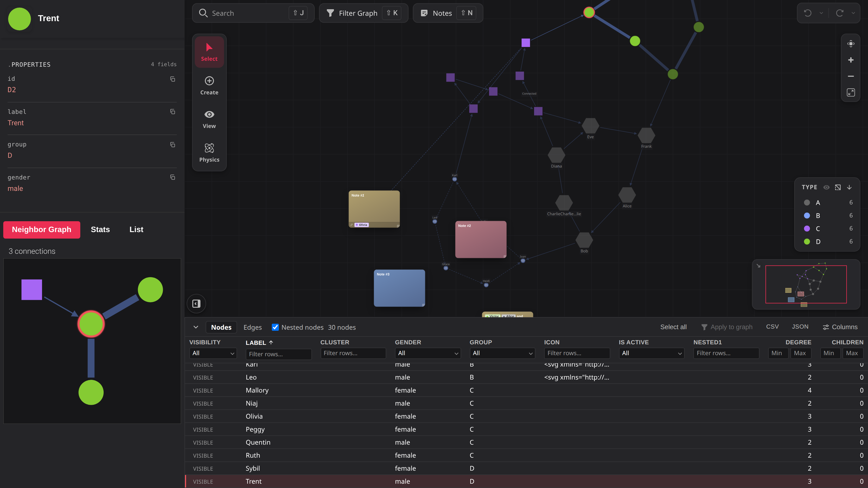The height and width of the screenshot is (488, 868).
Task: Open the GROUP filter dropdown
Action: click(502, 353)
